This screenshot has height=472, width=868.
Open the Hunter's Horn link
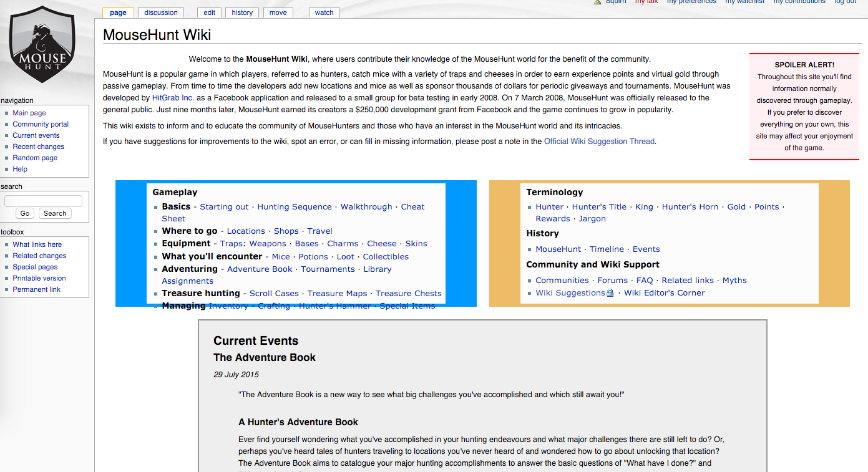click(x=690, y=207)
